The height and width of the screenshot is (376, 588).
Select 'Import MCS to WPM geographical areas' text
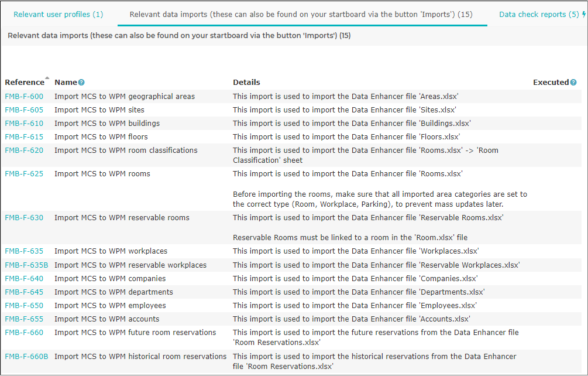[125, 97]
